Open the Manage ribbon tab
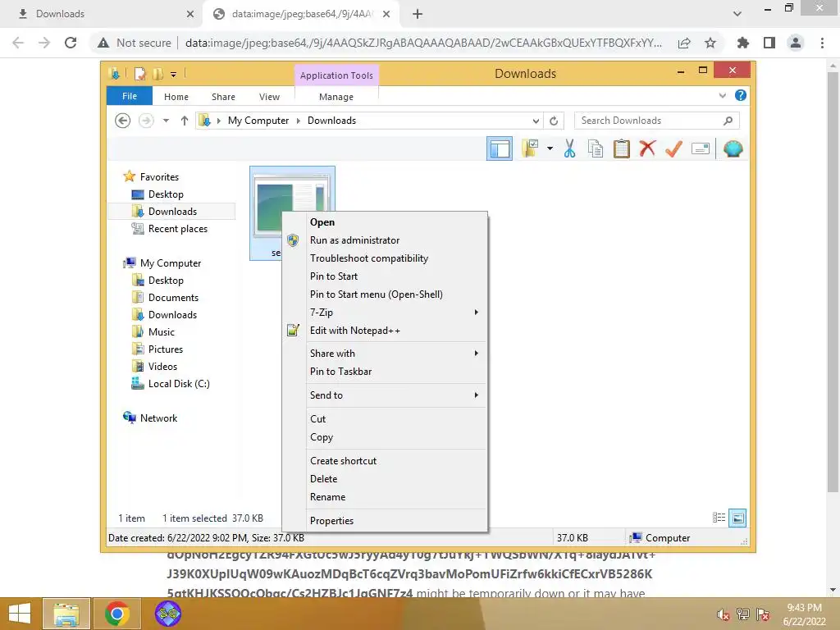 tap(336, 97)
